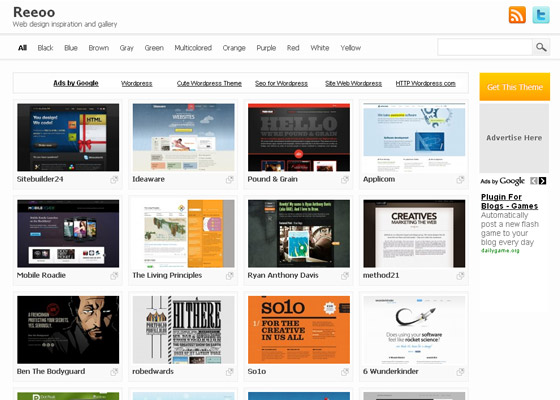The width and height of the screenshot is (560, 400).
Task: Open external link icon for Sitebuilder24
Action: click(114, 180)
